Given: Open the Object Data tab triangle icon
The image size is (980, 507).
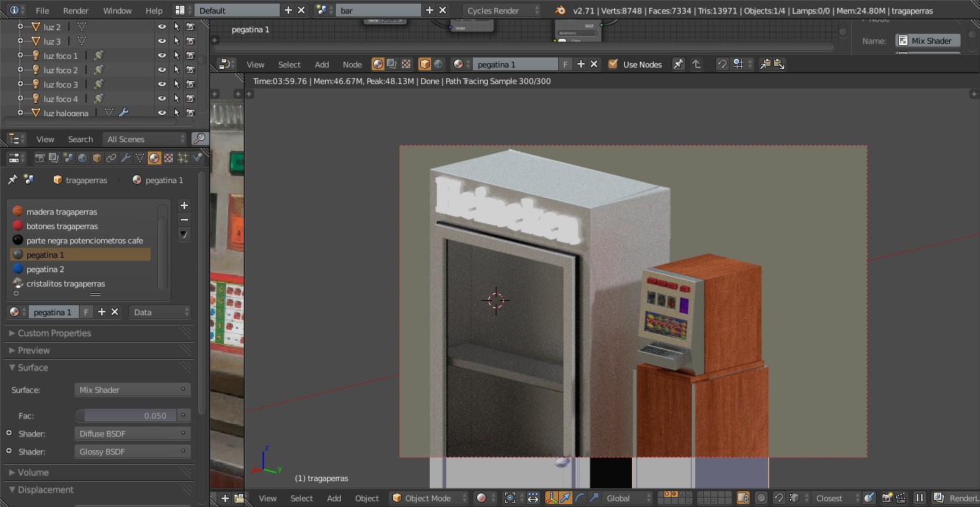Looking at the screenshot, I should click(x=140, y=158).
